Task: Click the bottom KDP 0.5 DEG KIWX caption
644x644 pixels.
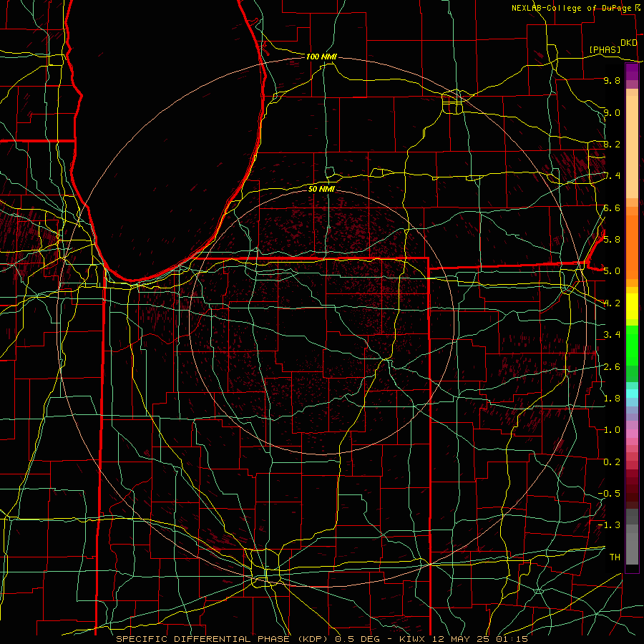Action: [321, 639]
